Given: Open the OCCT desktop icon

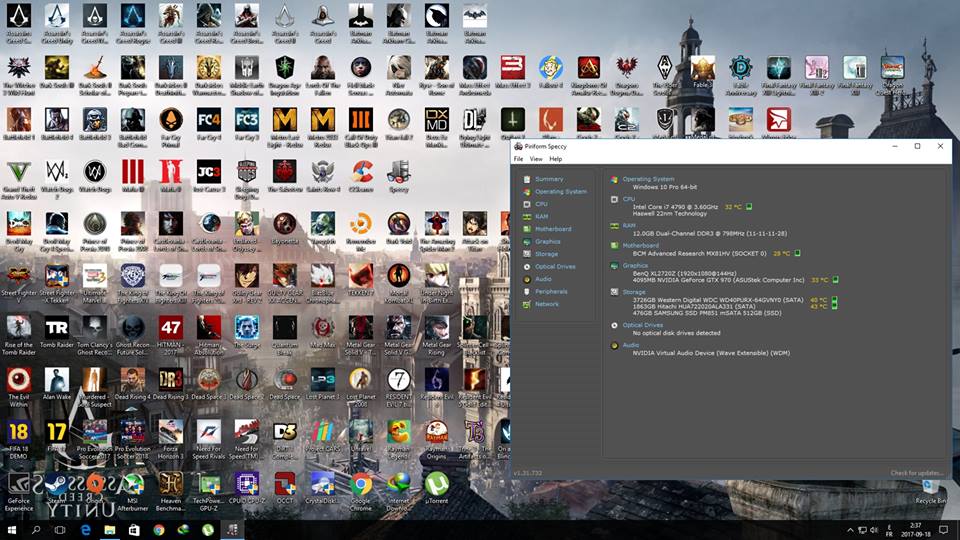Looking at the screenshot, I should tap(285, 489).
